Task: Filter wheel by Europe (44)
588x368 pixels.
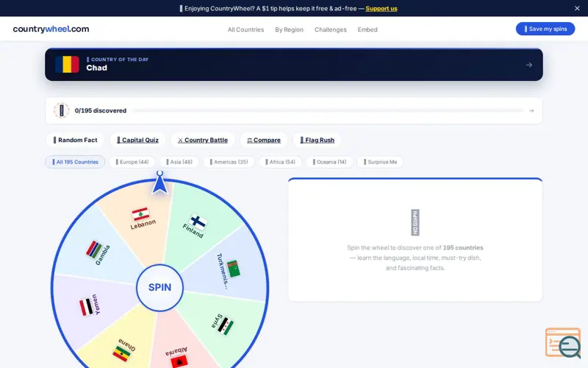Action: click(132, 162)
